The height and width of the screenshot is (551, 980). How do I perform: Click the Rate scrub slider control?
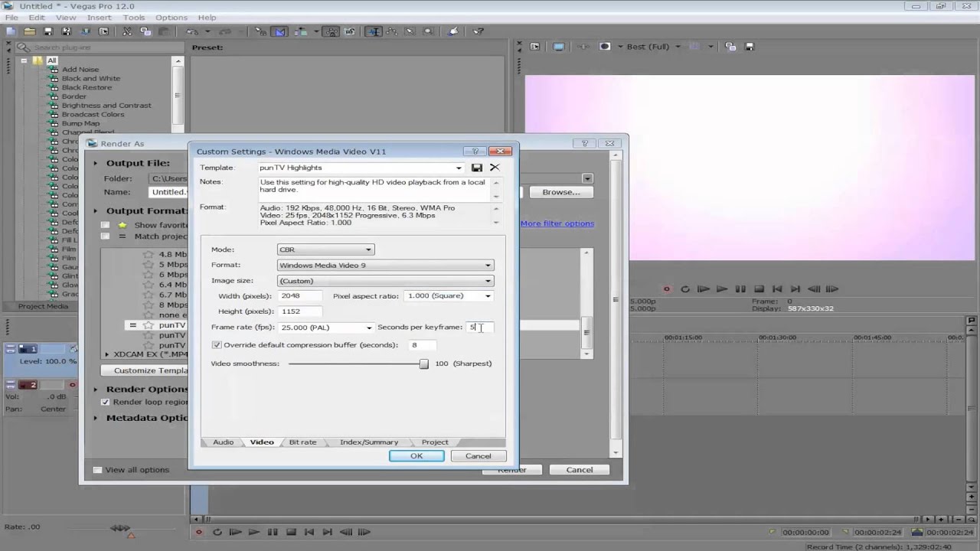pyautogui.click(x=121, y=528)
